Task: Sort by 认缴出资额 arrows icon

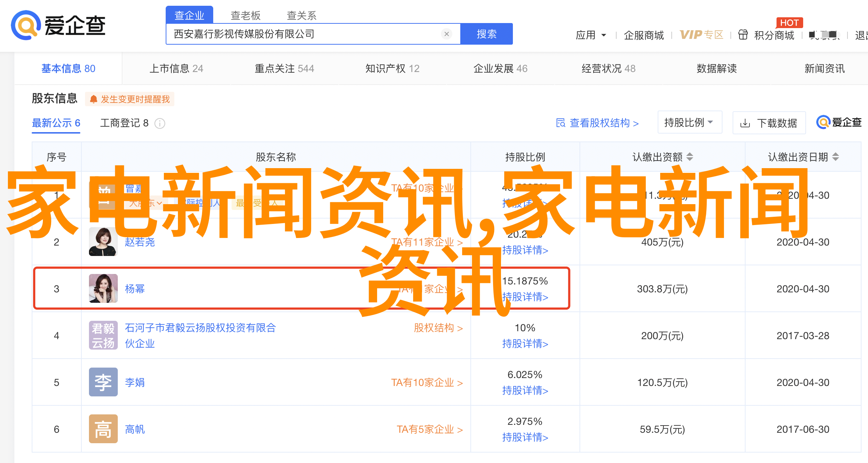Action: (x=690, y=157)
